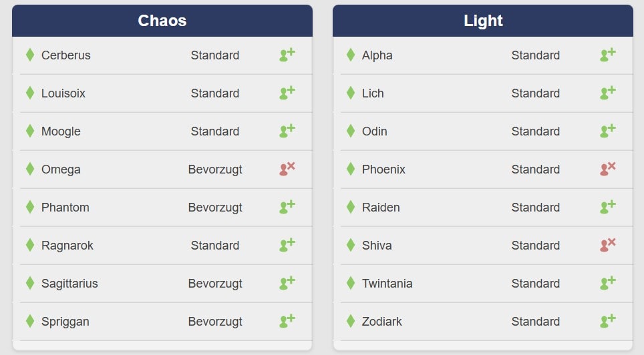Screen dimensions: 644x355
Task: Click the Spriggan world row name
Action: [x=65, y=322]
